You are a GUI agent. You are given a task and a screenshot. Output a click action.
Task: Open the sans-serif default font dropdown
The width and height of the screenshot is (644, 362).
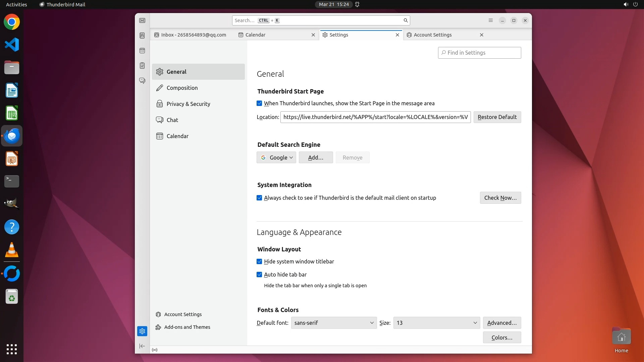[334, 323]
